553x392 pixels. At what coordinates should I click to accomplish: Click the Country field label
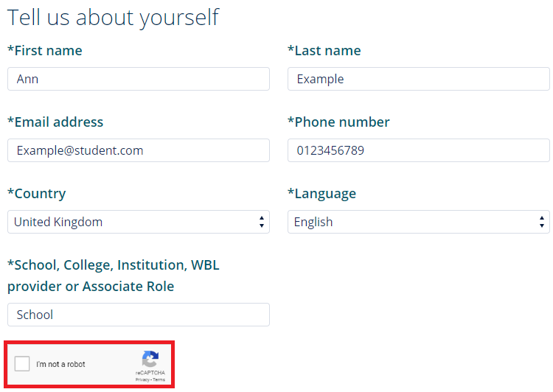(37, 194)
